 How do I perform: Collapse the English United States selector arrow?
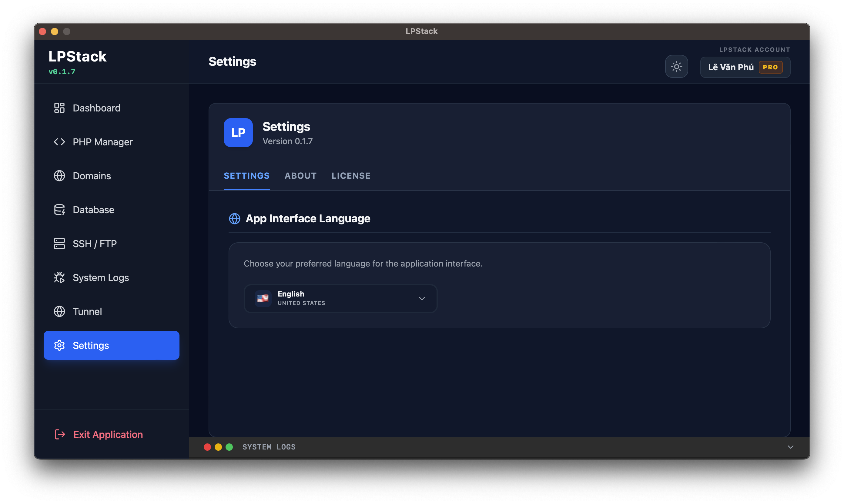click(x=422, y=299)
